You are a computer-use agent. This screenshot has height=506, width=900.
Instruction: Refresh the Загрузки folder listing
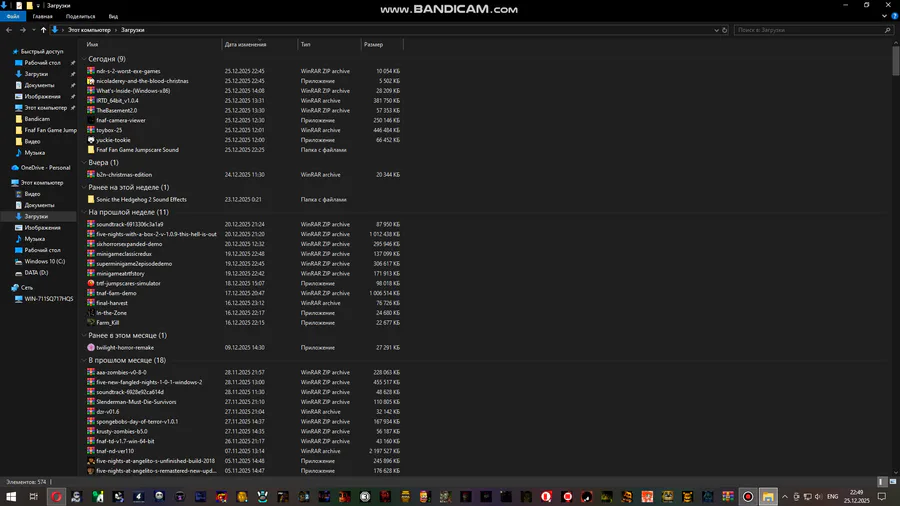pos(724,30)
